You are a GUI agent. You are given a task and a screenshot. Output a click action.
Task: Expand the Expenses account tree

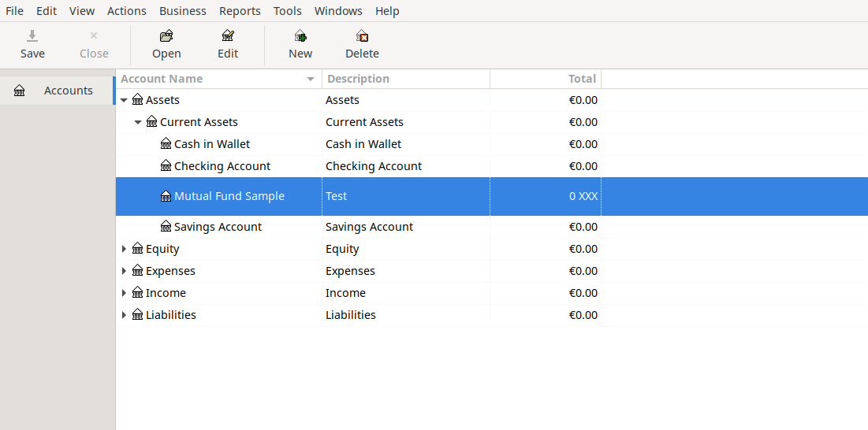pos(124,271)
